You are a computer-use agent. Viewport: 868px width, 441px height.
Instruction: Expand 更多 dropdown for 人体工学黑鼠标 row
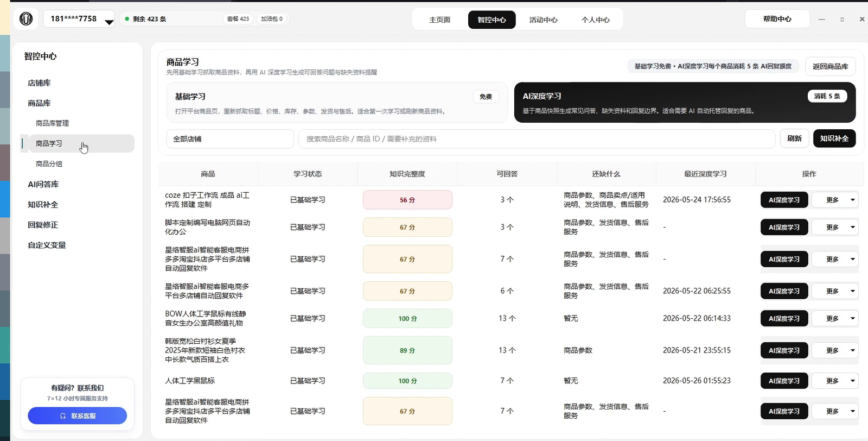834,381
